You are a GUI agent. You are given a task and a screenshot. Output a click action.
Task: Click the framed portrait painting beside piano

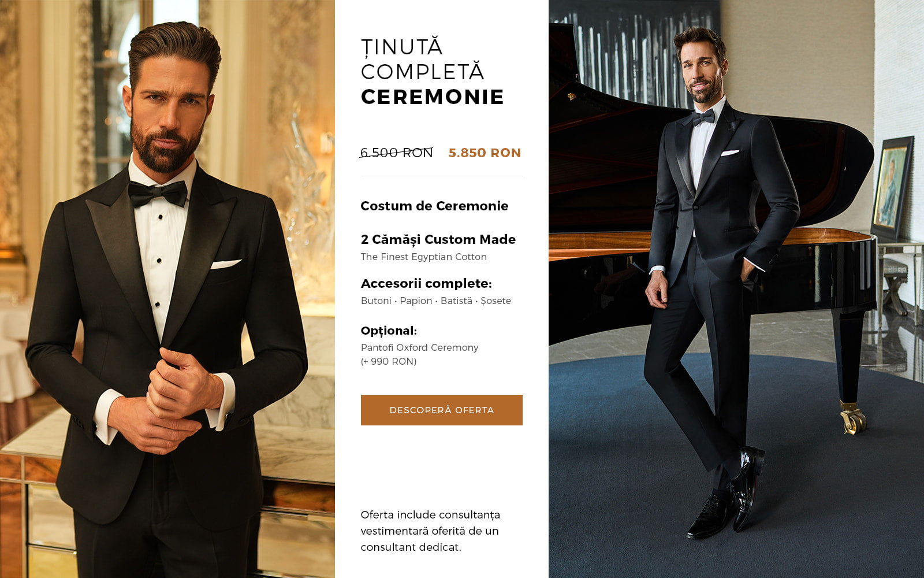coord(892,188)
